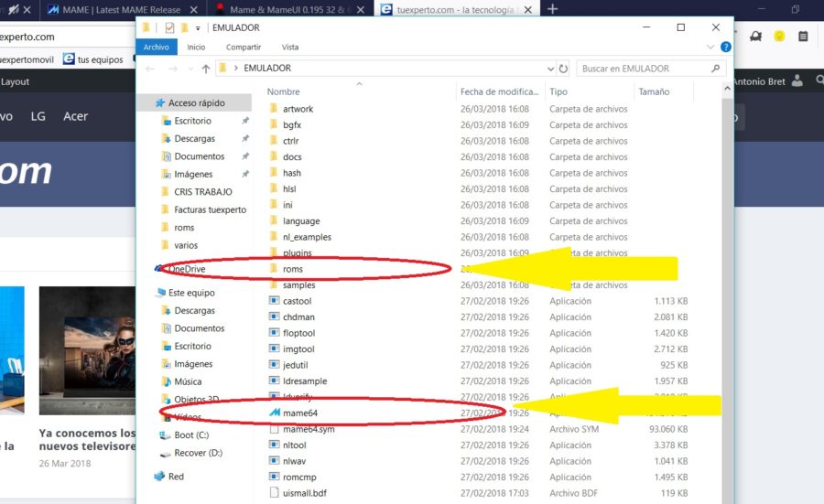Image resolution: width=824 pixels, height=504 pixels.
Task: Open Red network in navigation pane
Action: tap(176, 477)
